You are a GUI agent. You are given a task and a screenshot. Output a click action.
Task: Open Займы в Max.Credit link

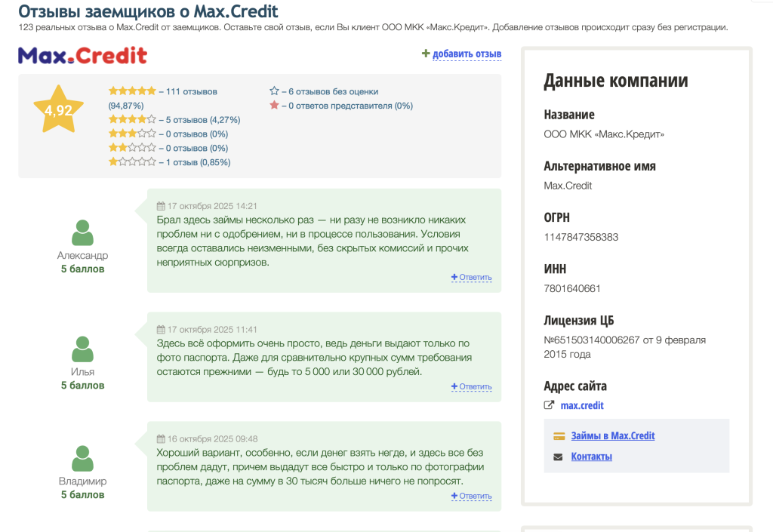tap(613, 436)
